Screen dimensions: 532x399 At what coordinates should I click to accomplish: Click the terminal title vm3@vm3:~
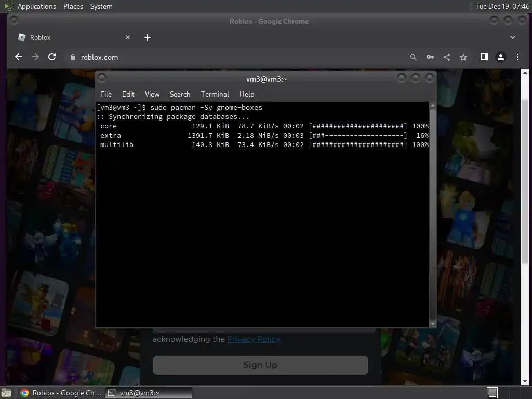coord(267,79)
